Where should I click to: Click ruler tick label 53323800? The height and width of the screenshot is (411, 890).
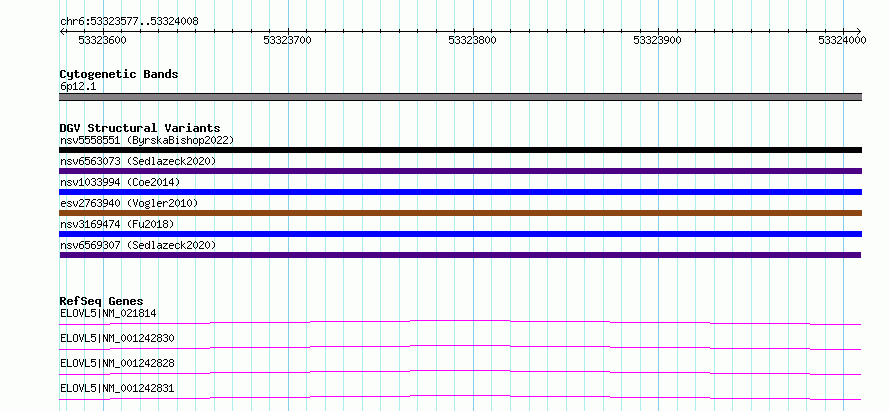point(472,40)
